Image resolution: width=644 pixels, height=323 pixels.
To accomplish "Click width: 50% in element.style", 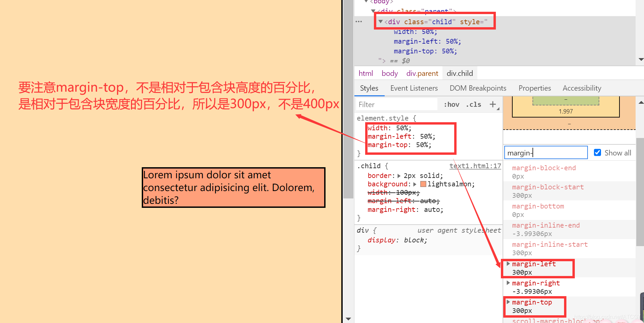I will point(389,128).
